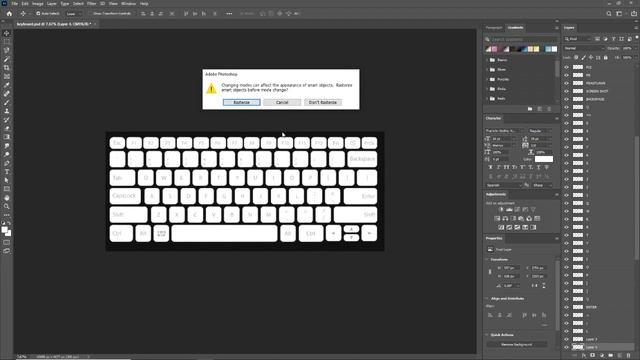
Task: Click add layer mask icon in Layers panel
Action: point(593,356)
